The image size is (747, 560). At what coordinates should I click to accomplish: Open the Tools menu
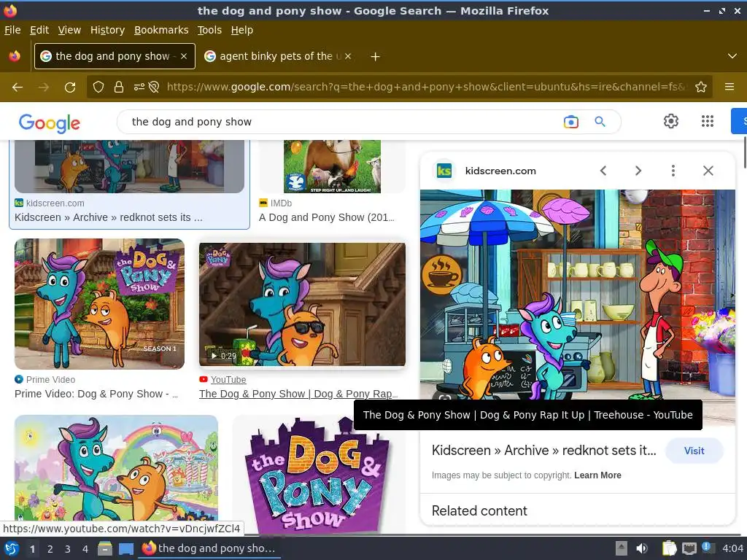[x=209, y=30]
